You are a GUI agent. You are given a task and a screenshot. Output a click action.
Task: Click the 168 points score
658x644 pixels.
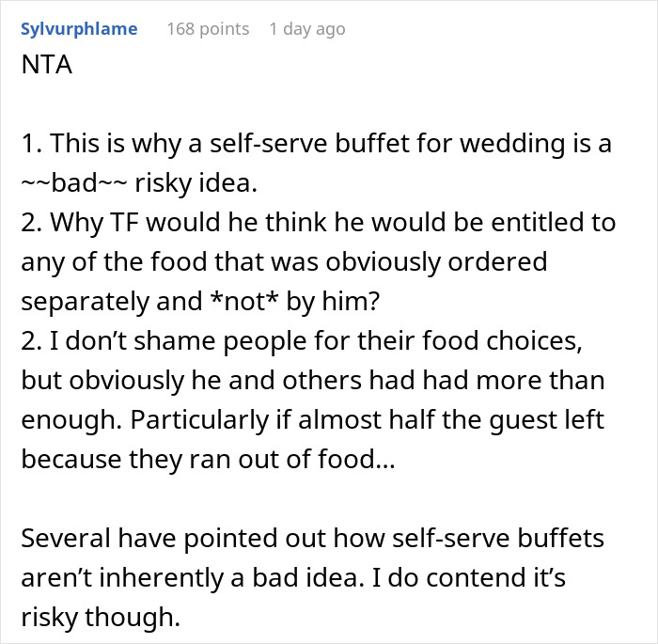click(x=208, y=29)
